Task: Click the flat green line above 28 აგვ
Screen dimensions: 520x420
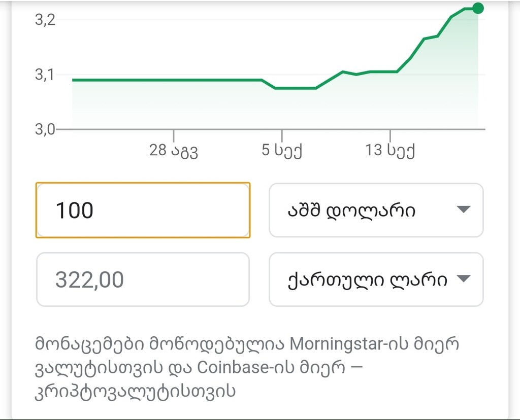Action: 173,80
